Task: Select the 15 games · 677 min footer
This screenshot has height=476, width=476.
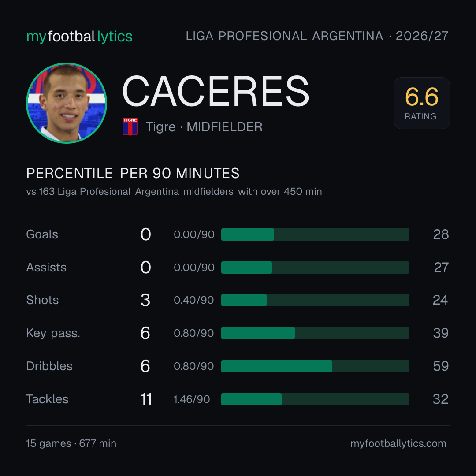Action: (71, 443)
